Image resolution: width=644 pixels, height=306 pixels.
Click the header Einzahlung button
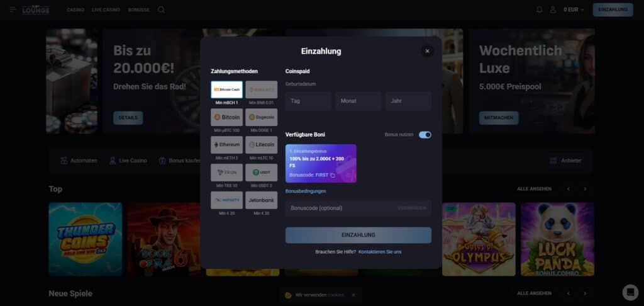point(613,9)
